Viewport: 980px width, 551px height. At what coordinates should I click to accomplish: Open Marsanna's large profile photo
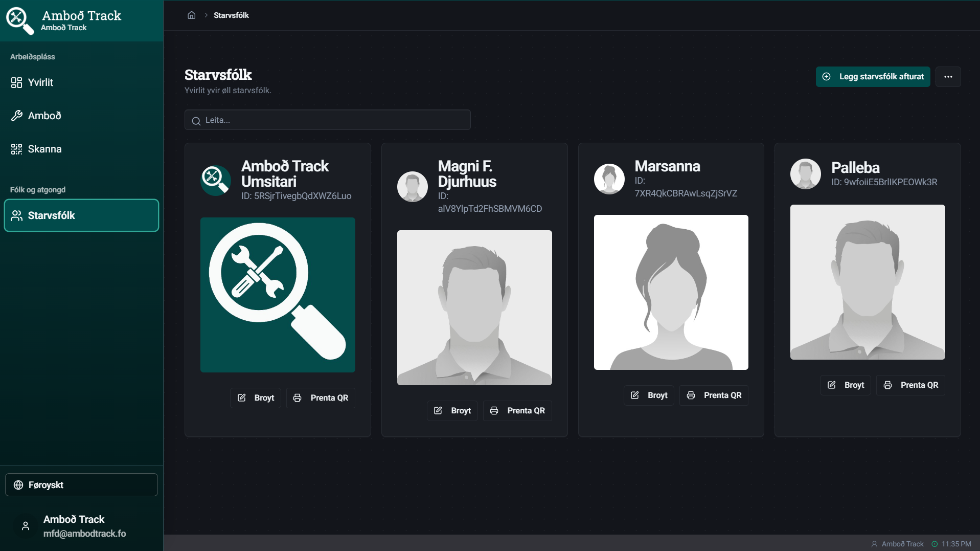point(671,292)
